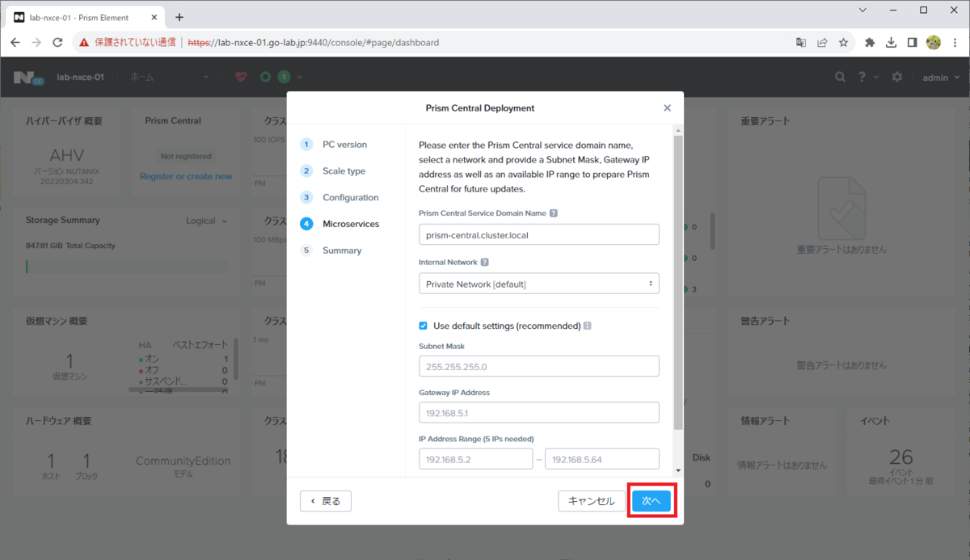Open the extensions puzzle icon
This screenshot has height=560, width=970.
(870, 42)
